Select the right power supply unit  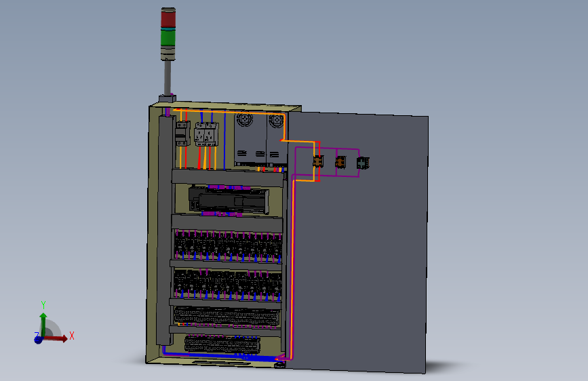click(277, 140)
